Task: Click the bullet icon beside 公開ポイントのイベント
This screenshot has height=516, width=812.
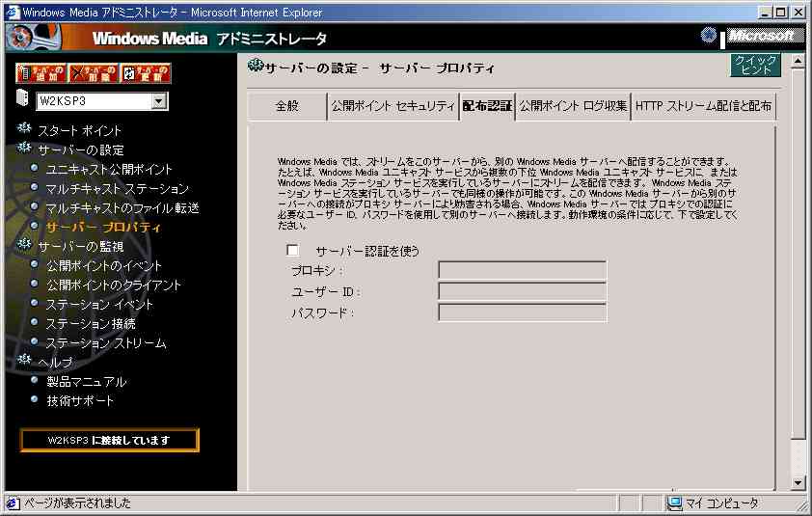Action: (34, 264)
